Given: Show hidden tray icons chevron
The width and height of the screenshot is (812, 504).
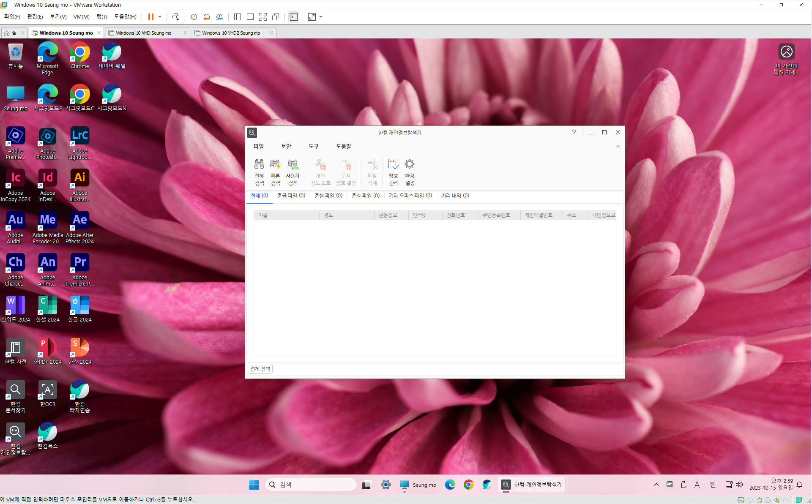Looking at the screenshot, I should pyautogui.click(x=656, y=485).
